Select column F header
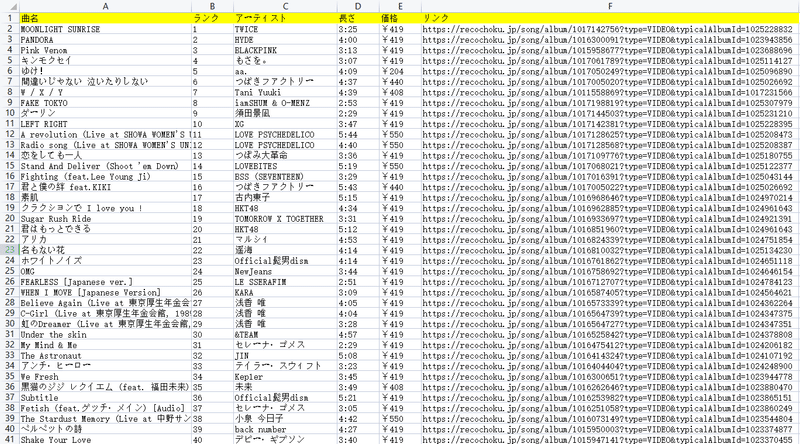This screenshot has height=444, width=800. point(611,6)
